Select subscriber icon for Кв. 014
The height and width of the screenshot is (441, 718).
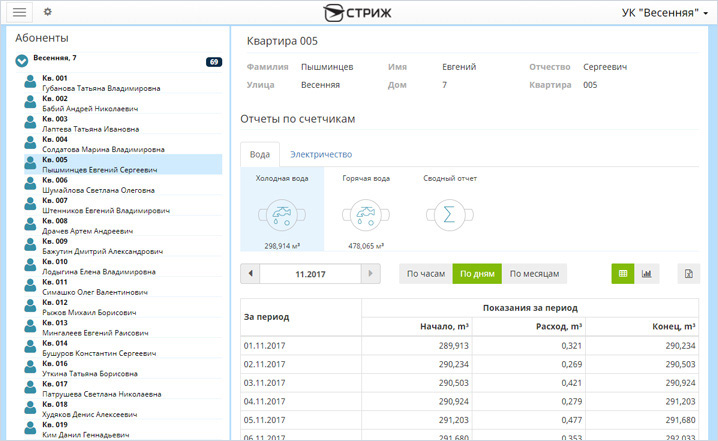30,347
